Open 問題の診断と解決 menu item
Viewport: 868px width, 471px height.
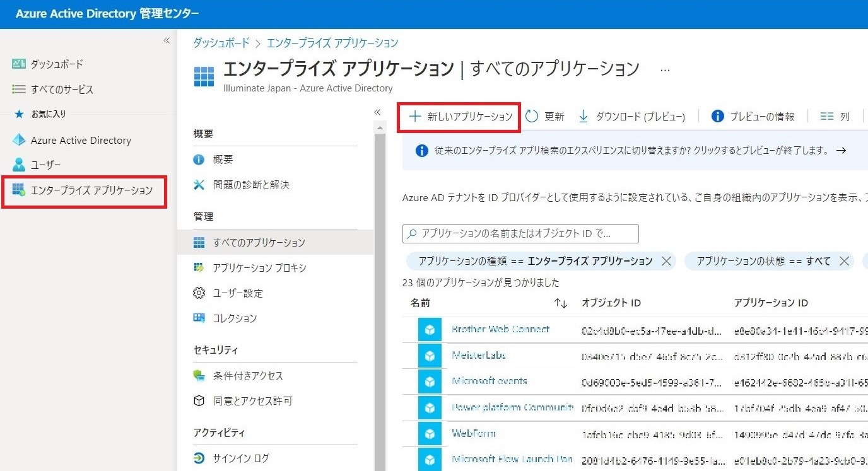tap(251, 185)
